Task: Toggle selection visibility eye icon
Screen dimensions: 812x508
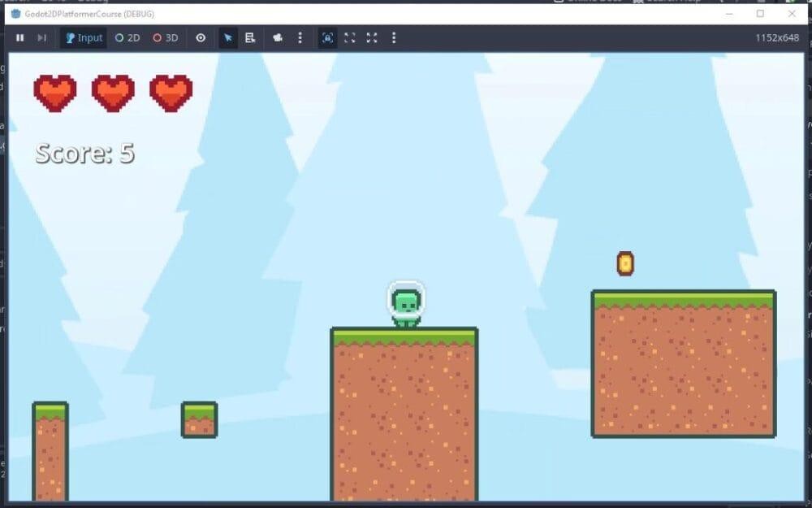Action: (201, 38)
